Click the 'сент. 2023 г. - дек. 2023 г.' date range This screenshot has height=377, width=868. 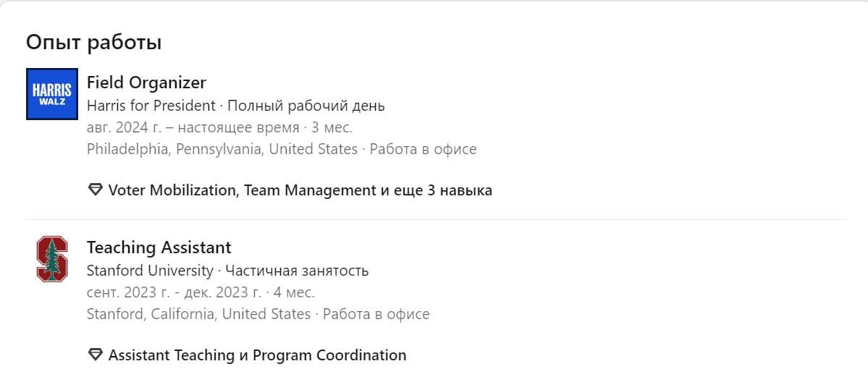pos(174,292)
